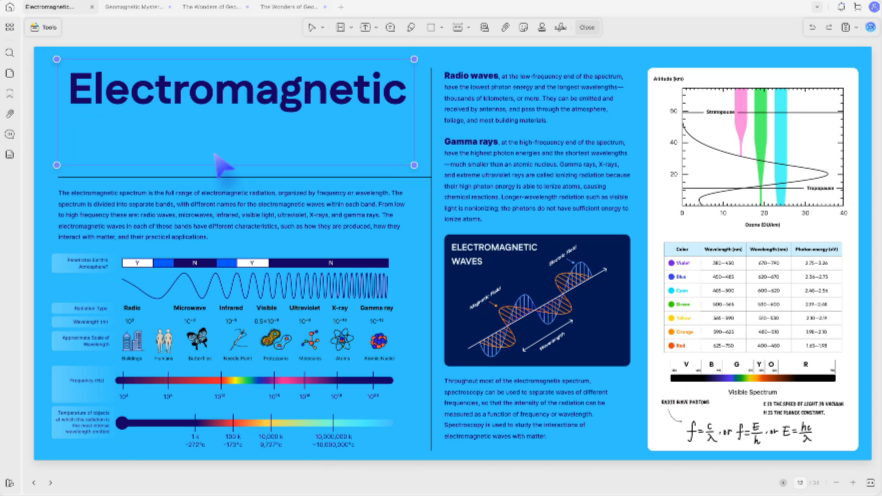
Task: Click the Tools button
Action: tap(43, 27)
